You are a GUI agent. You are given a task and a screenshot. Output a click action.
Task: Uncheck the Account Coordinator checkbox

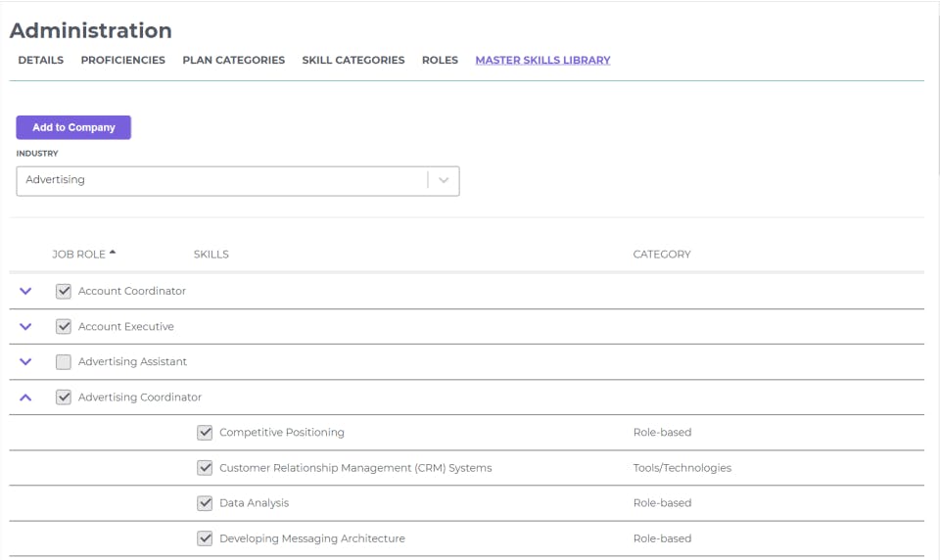(x=64, y=291)
